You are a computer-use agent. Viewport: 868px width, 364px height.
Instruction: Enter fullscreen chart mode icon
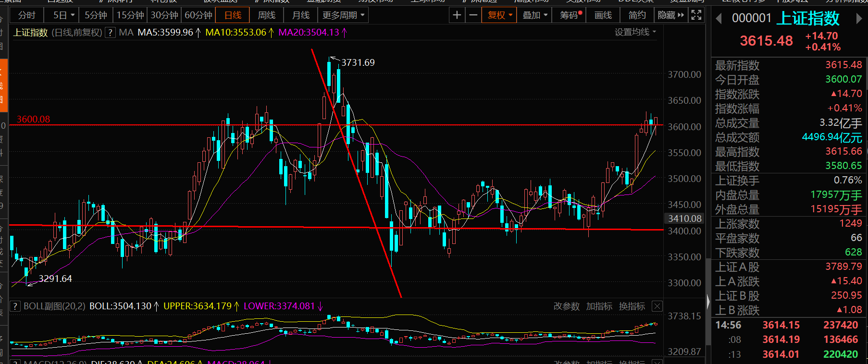[696, 15]
